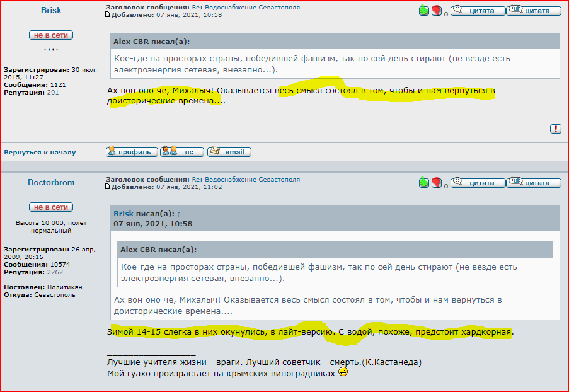This screenshot has height=392, width=569.
Task: Click page icon beside Brisk's post date
Action: [x=107, y=14]
